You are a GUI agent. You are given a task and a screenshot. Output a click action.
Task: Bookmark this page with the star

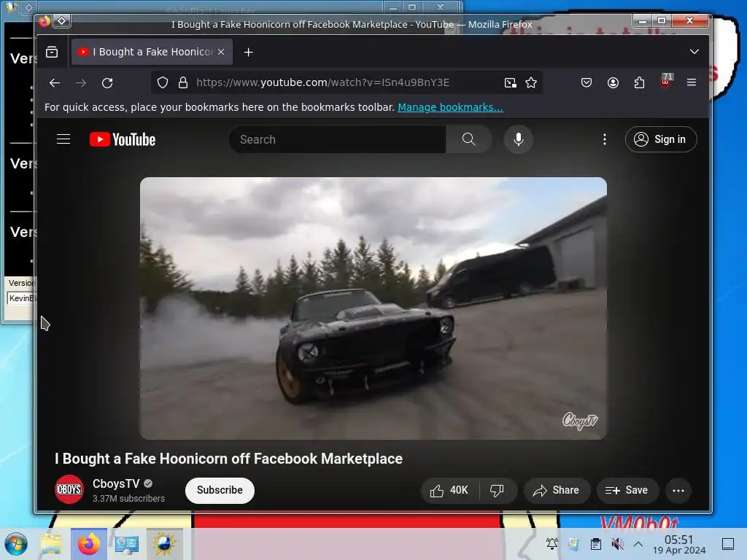[531, 83]
